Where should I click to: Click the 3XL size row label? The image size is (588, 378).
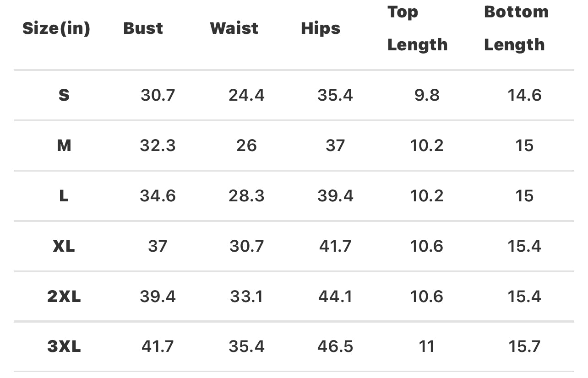coord(64,346)
